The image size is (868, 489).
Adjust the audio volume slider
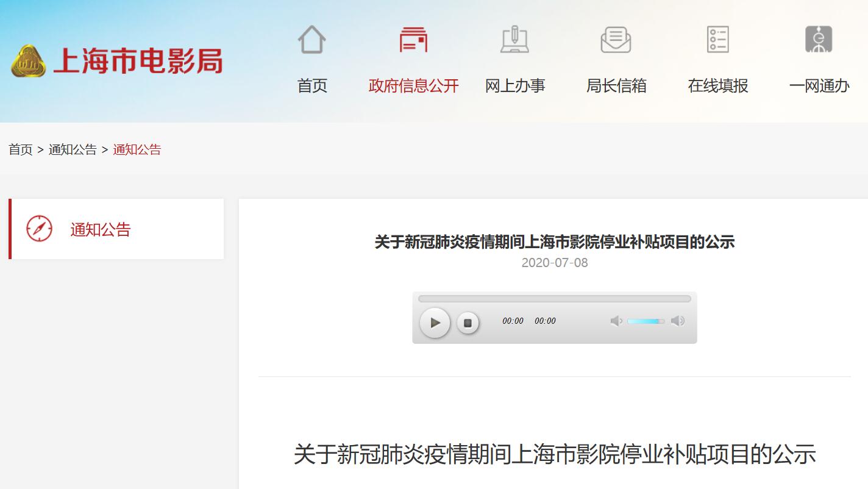click(646, 321)
